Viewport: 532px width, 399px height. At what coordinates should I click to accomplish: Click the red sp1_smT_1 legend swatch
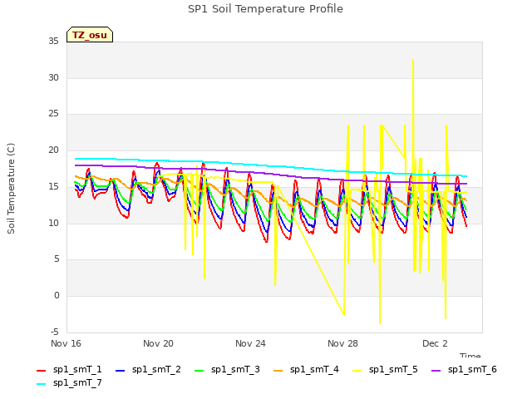(x=41, y=371)
